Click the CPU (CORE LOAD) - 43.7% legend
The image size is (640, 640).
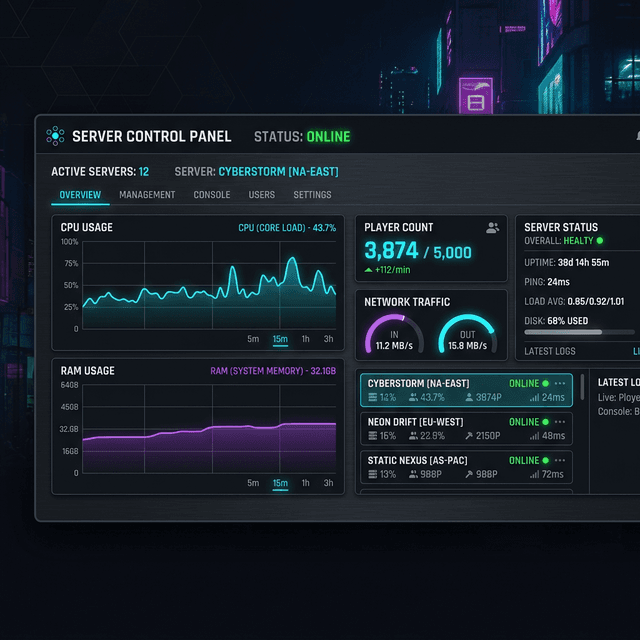pyautogui.click(x=287, y=228)
